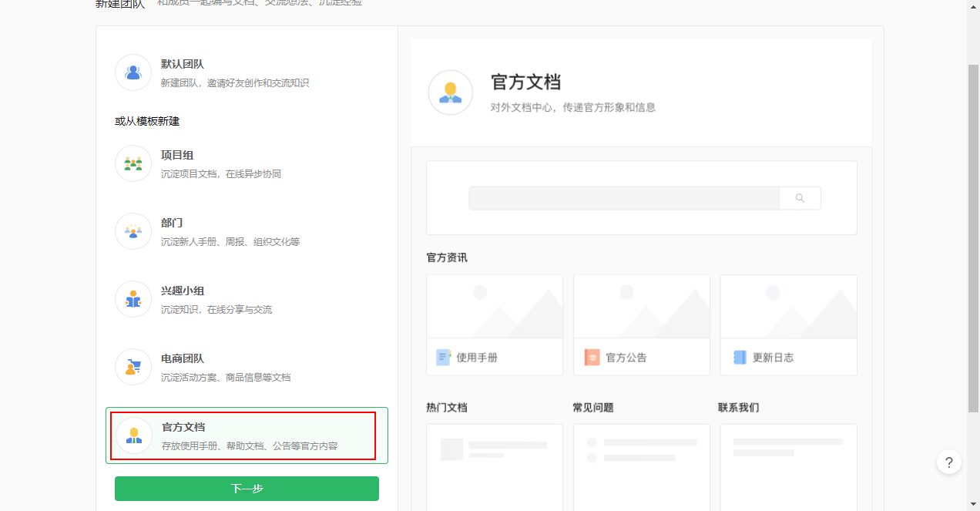Select 兴趣小组 template description text
980x511 pixels.
(x=216, y=310)
